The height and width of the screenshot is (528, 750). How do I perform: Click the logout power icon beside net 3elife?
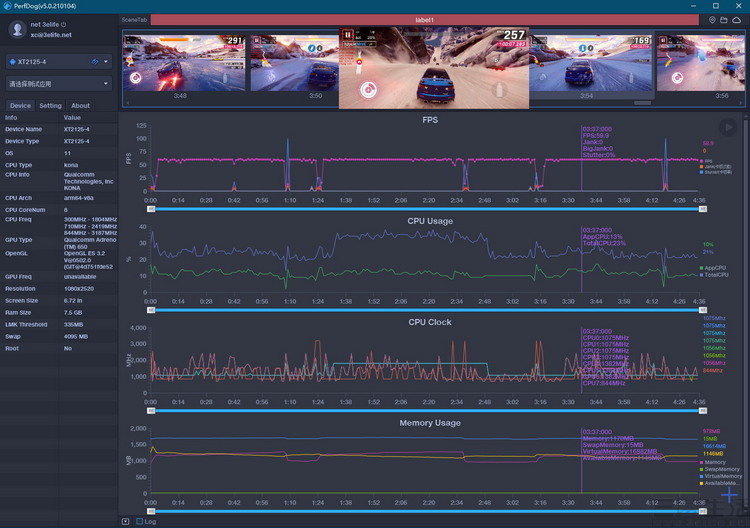65,24
